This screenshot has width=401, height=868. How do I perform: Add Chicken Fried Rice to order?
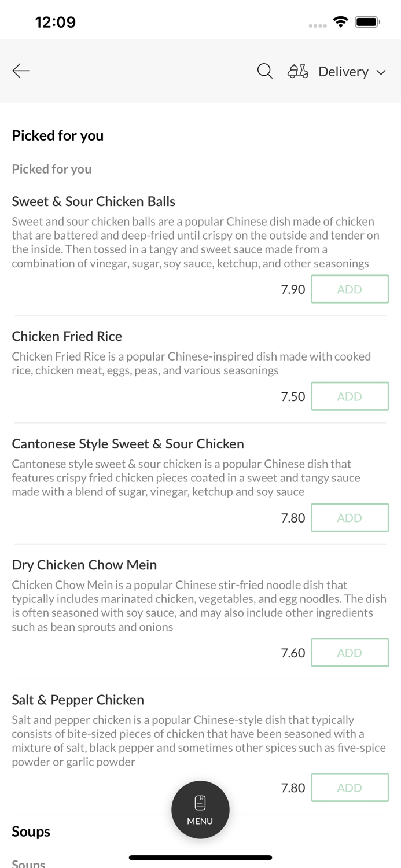[350, 396]
